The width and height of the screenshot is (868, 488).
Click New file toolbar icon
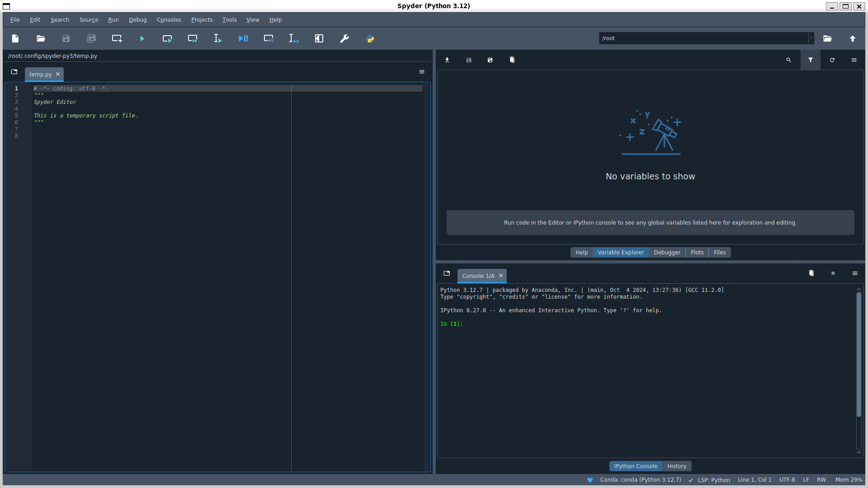tap(15, 39)
